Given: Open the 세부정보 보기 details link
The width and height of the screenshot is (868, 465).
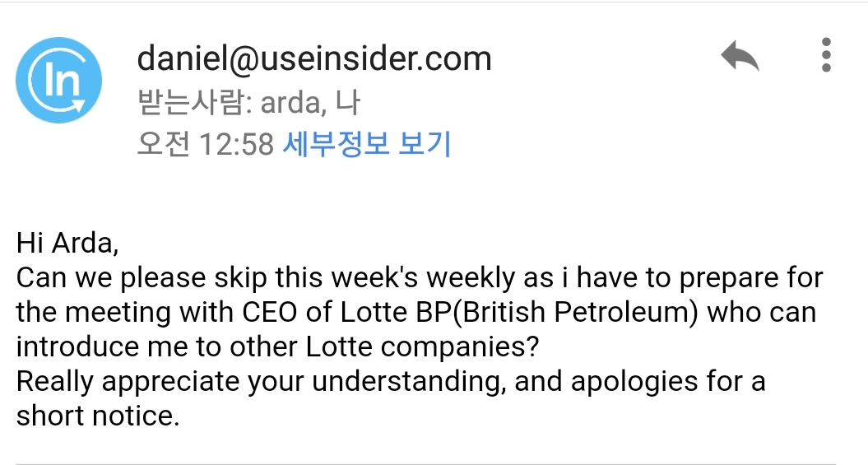Looking at the screenshot, I should tap(367, 145).
